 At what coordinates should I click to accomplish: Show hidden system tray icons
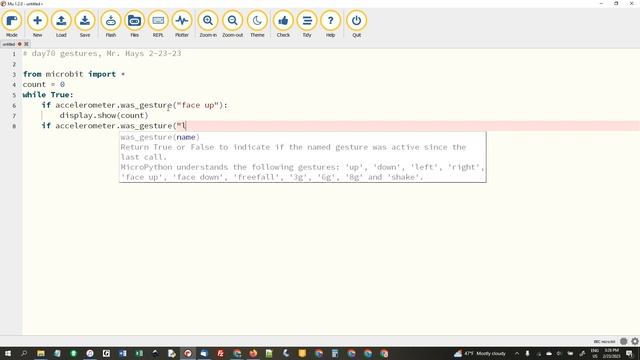tap(517, 353)
